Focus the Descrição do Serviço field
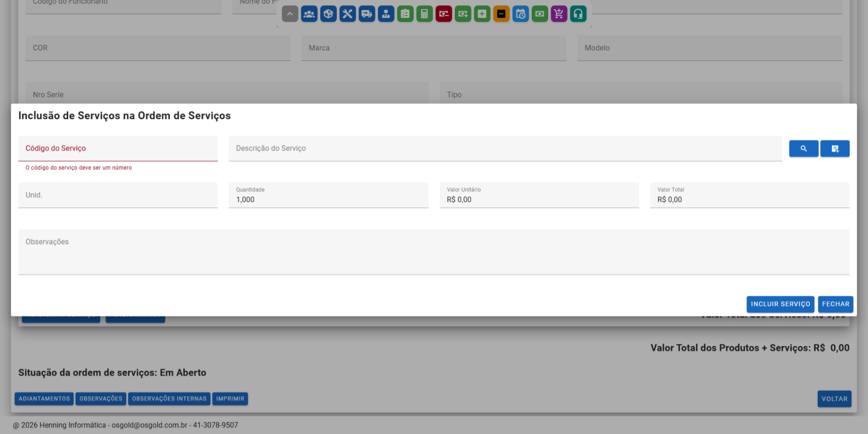Image resolution: width=868 pixels, height=434 pixels. pyautogui.click(x=505, y=148)
